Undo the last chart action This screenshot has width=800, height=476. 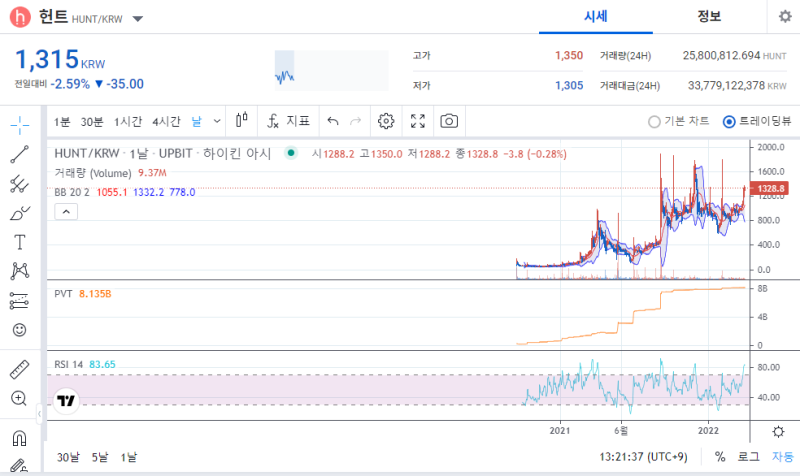point(333,121)
